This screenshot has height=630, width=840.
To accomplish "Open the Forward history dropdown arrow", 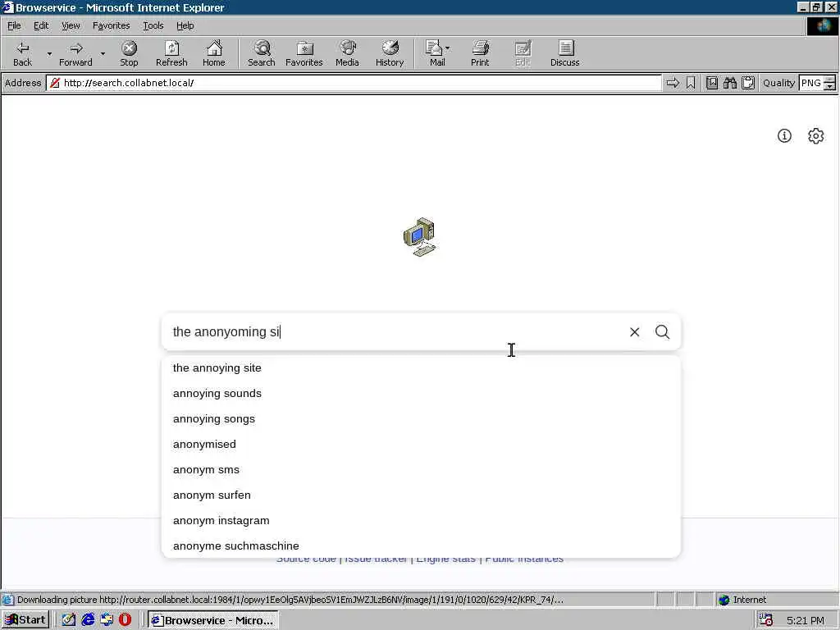I will pyautogui.click(x=103, y=53).
